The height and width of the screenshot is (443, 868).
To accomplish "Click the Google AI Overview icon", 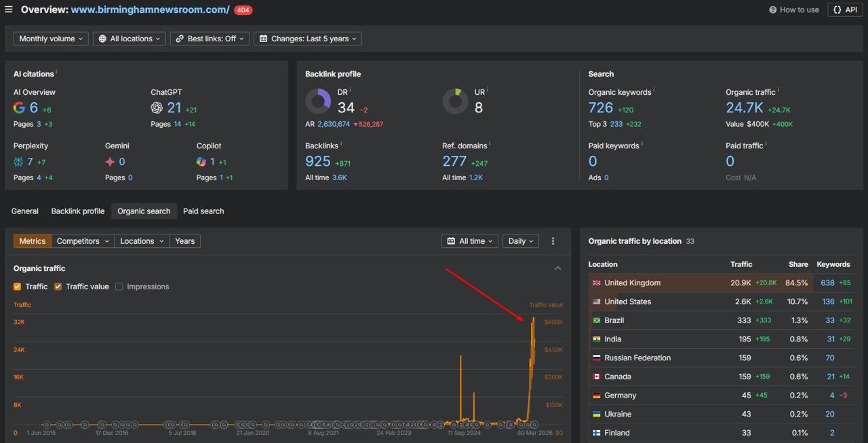I will [18, 107].
